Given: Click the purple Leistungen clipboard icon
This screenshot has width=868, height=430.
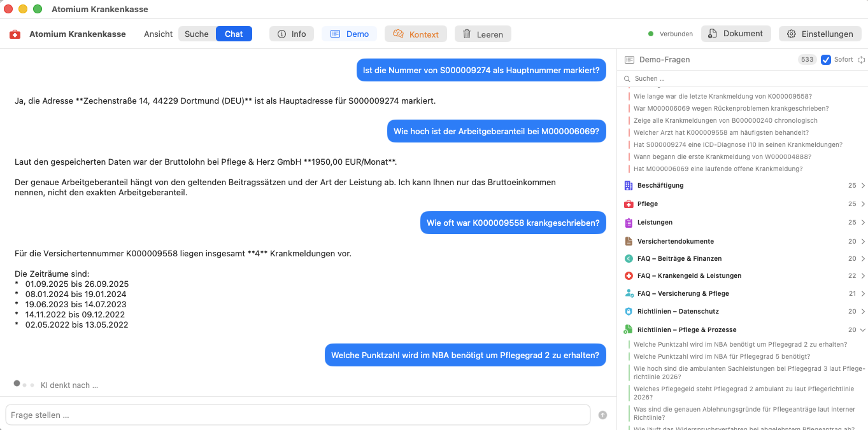Looking at the screenshot, I should click(629, 223).
